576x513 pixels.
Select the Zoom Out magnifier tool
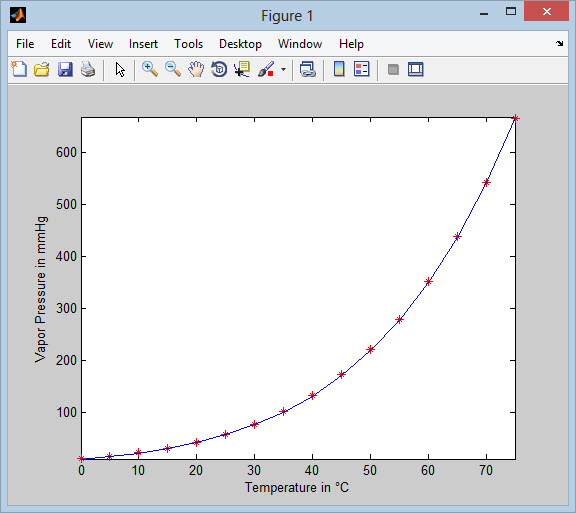[173, 69]
